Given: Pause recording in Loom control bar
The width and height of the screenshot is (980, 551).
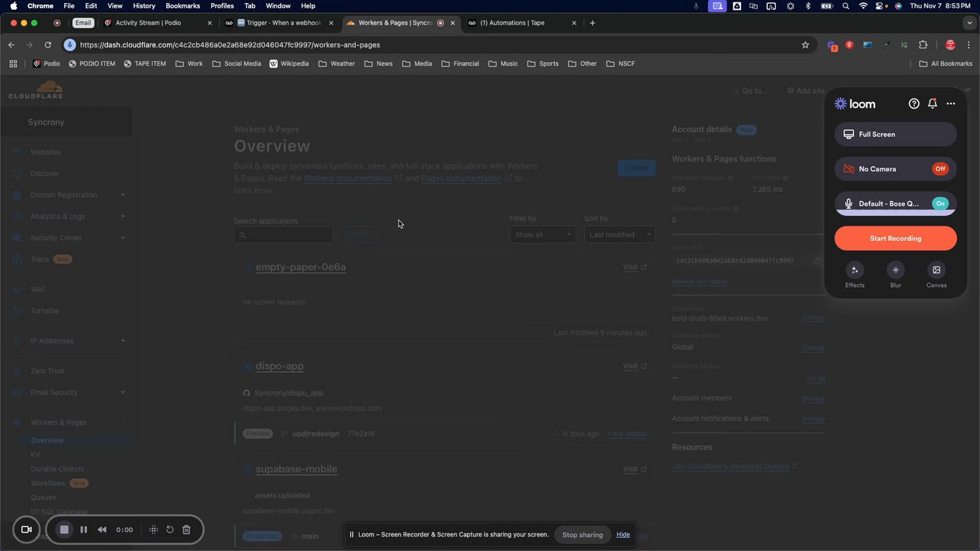Looking at the screenshot, I should tap(83, 530).
